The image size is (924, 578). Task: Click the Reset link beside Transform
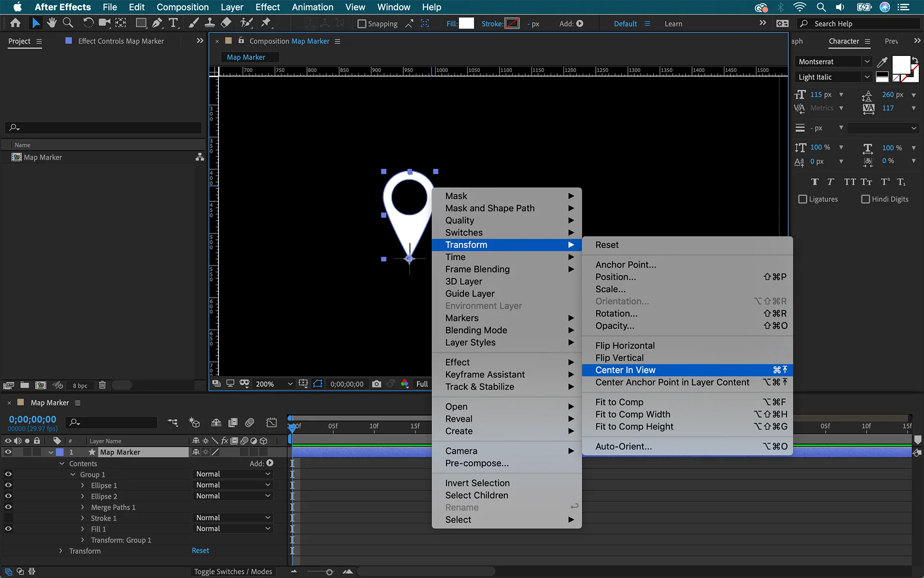[x=200, y=551]
